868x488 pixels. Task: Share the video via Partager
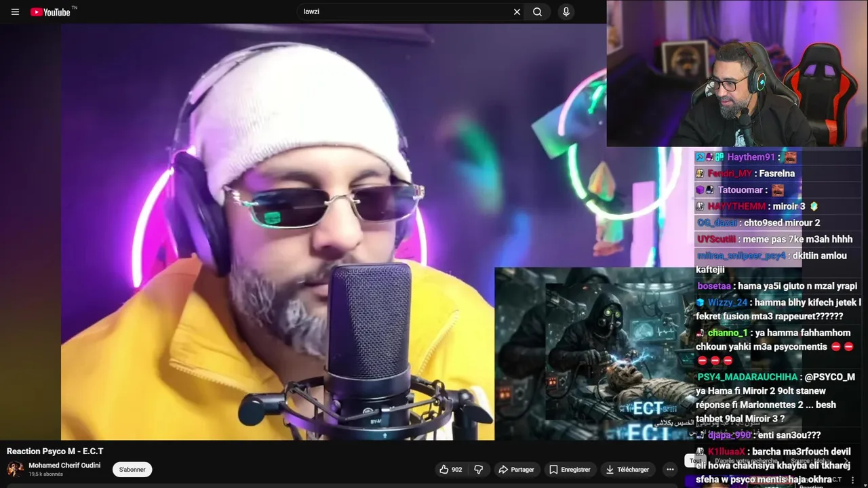point(516,469)
